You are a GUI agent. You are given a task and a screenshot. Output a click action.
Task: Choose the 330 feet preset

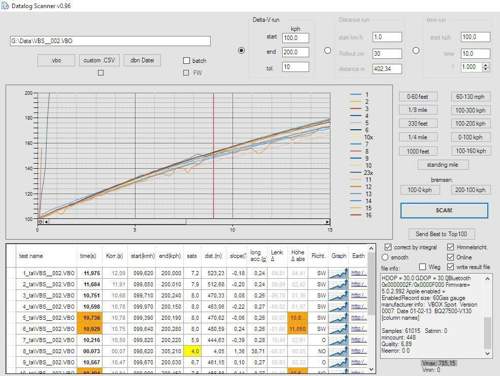tap(418, 124)
